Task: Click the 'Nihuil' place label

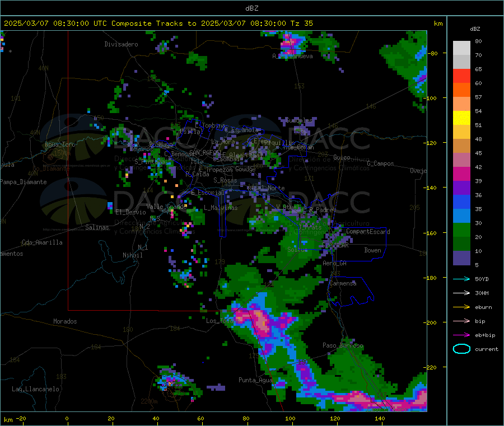Action: click(132, 255)
